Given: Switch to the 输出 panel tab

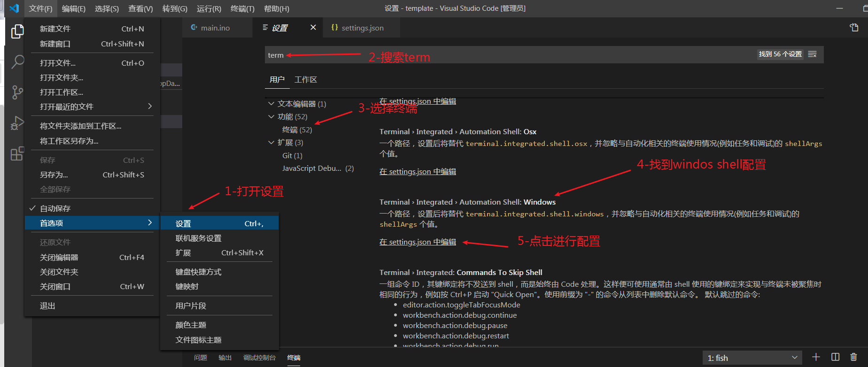Looking at the screenshot, I should [x=225, y=358].
